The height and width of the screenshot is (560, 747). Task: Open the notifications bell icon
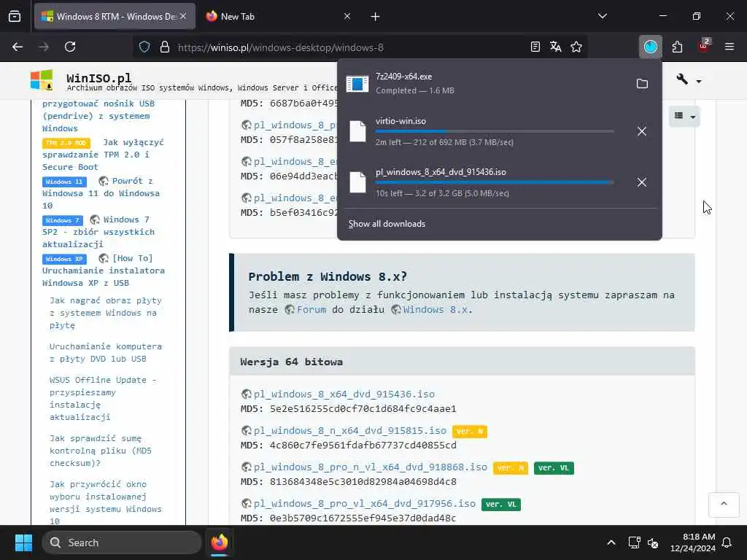pyautogui.click(x=727, y=542)
